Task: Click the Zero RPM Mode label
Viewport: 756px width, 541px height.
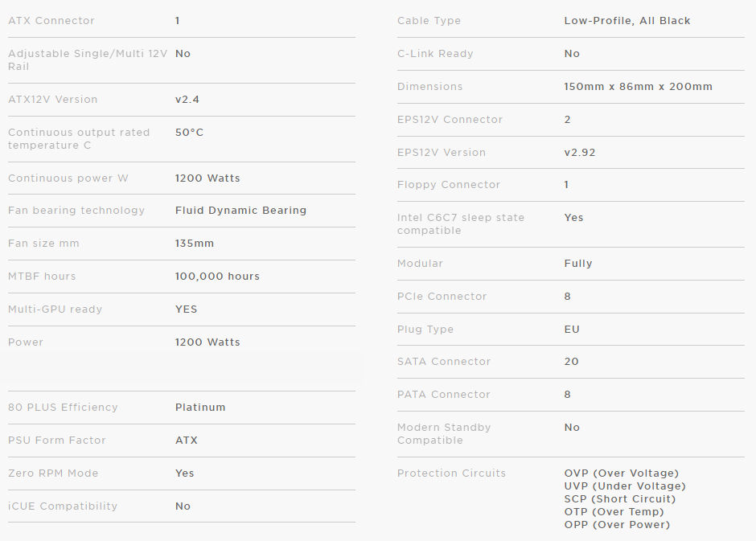Action: point(53,473)
